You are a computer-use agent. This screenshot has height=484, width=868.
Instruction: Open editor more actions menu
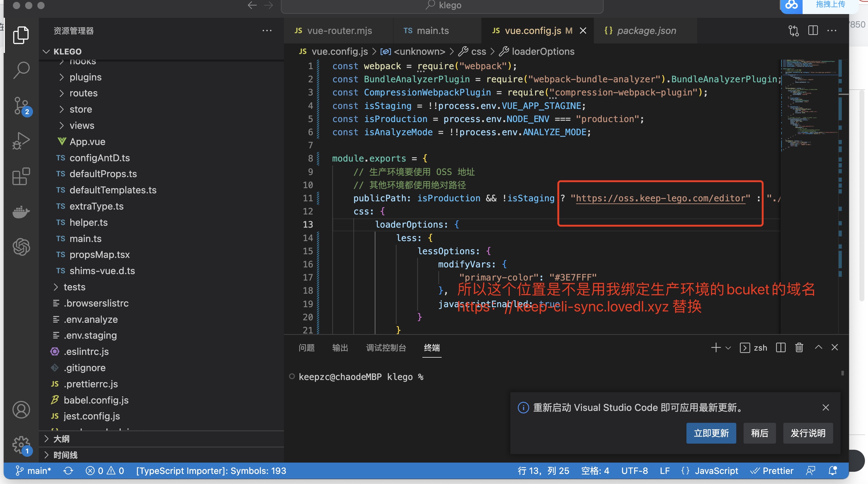pyautogui.click(x=832, y=31)
